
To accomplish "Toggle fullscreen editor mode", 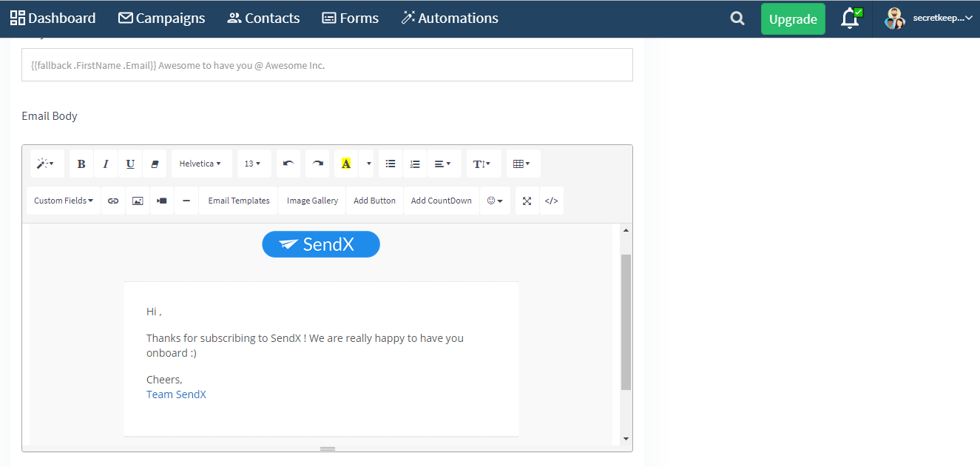I will pyautogui.click(x=527, y=201).
